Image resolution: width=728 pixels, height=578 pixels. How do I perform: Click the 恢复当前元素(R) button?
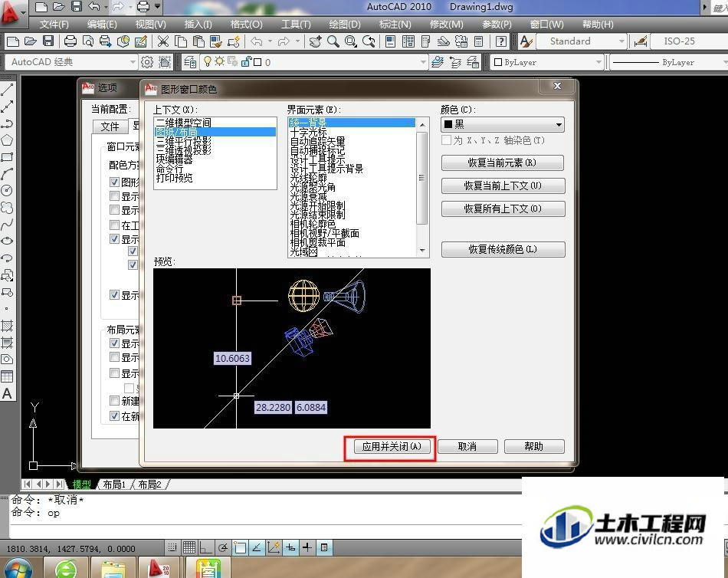[503, 163]
